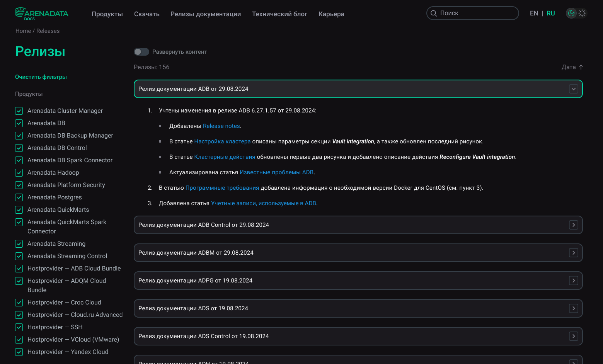Open Учетные записи, используемые в ADB
This screenshot has width=603, height=364.
coord(264,203)
